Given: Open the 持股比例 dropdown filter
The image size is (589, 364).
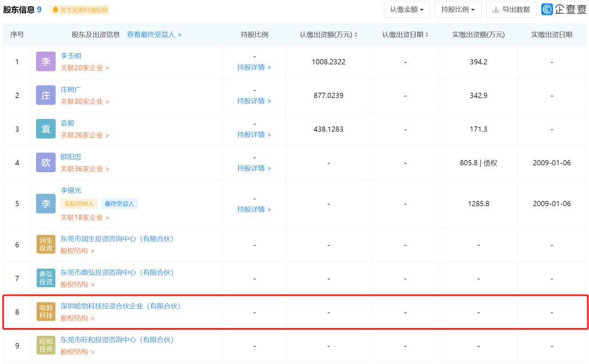Looking at the screenshot, I should point(458,9).
